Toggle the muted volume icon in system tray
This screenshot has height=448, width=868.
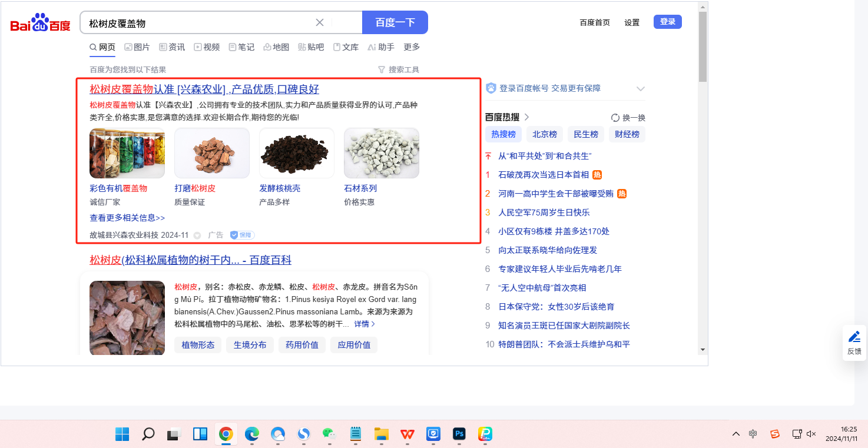811,434
